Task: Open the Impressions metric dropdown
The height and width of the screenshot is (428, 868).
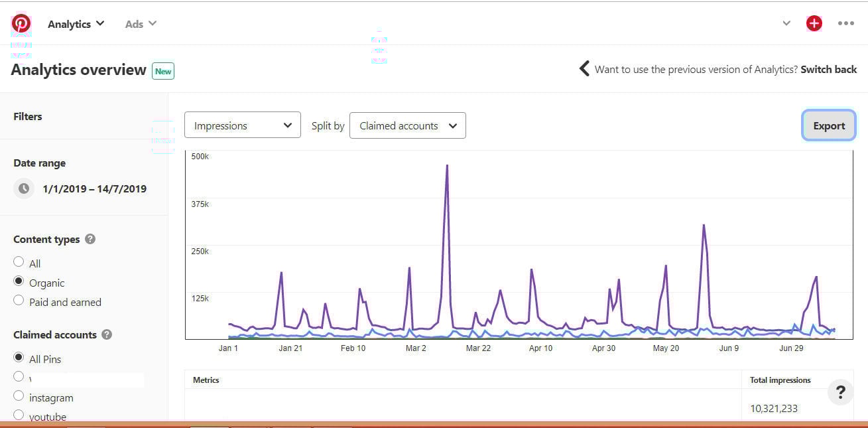Action: (242, 125)
